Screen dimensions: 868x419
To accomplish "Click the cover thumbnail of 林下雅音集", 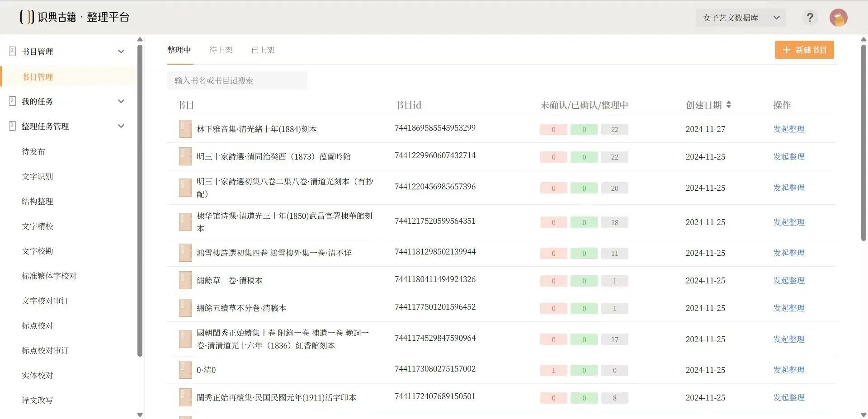I will coord(185,129).
